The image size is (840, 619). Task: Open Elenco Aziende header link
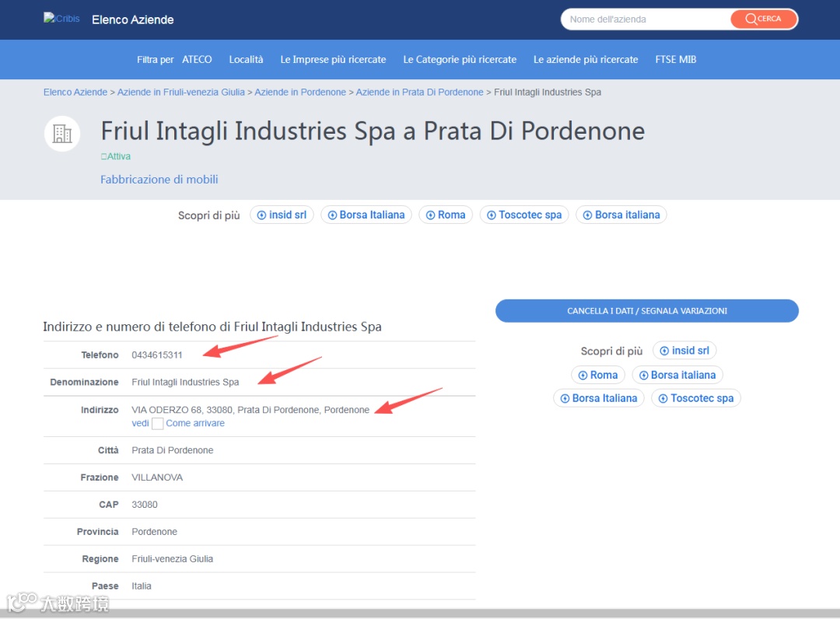(x=133, y=19)
